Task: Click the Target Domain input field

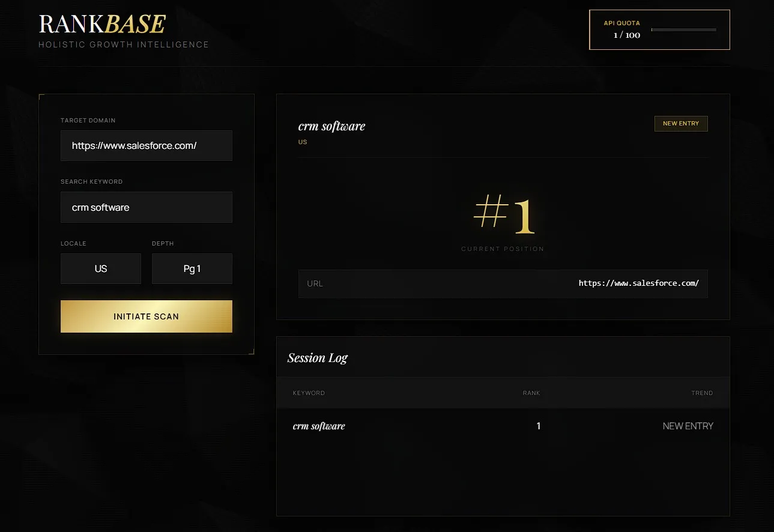Action: (x=146, y=146)
